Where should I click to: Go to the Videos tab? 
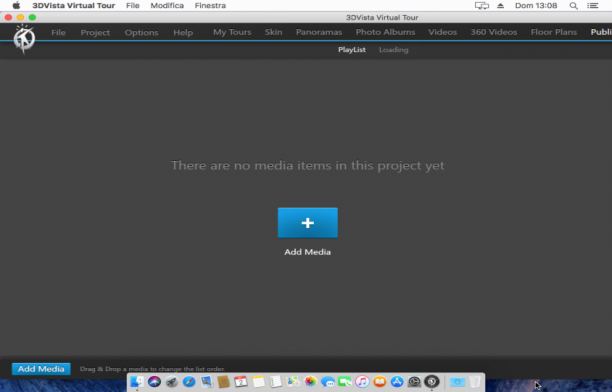(443, 32)
